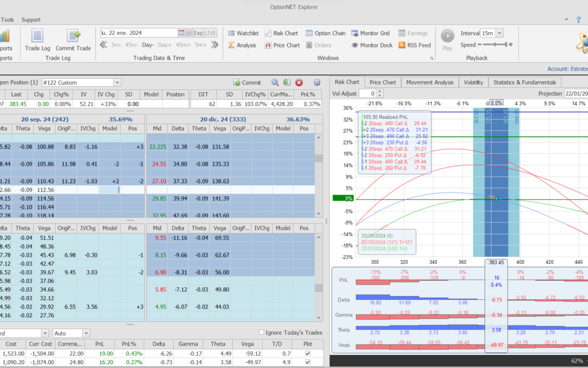
Task: Show the Monitor Grid window
Action: pyautogui.click(x=371, y=33)
